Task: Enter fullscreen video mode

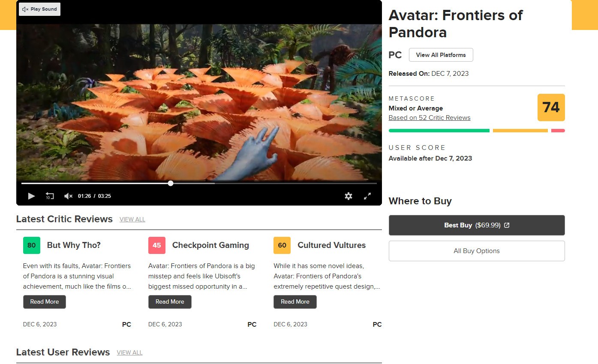Action: [367, 196]
